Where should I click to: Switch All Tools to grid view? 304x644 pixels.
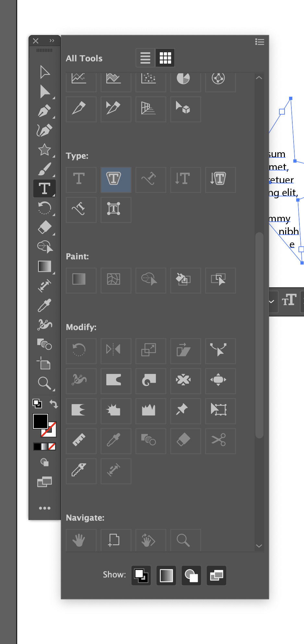165,58
